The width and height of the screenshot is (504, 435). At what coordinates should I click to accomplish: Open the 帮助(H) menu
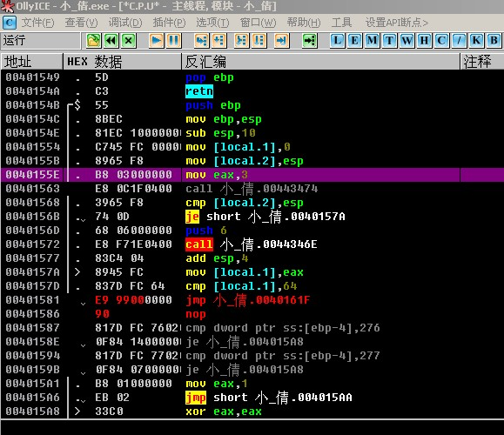(304, 23)
